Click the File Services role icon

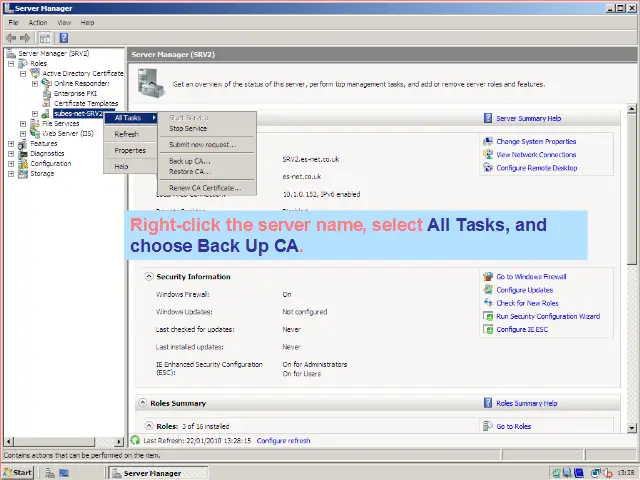[x=35, y=123]
